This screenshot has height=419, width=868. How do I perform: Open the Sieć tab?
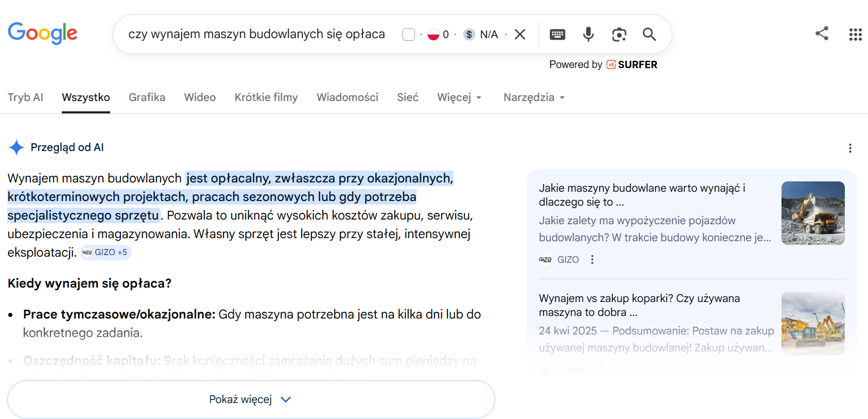click(408, 97)
